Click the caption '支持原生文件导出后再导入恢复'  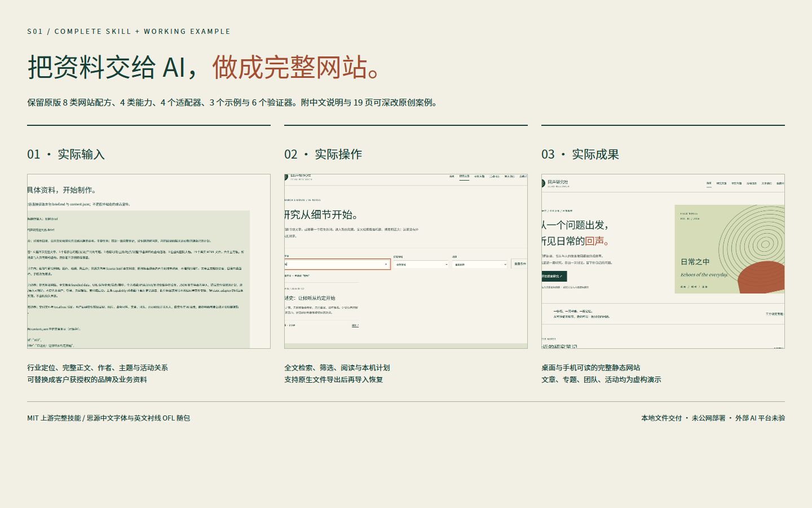tap(333, 379)
